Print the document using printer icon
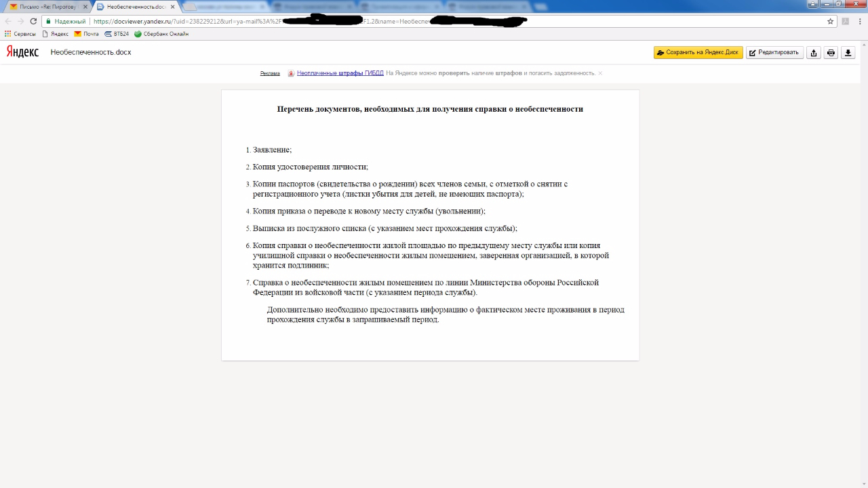 [831, 53]
